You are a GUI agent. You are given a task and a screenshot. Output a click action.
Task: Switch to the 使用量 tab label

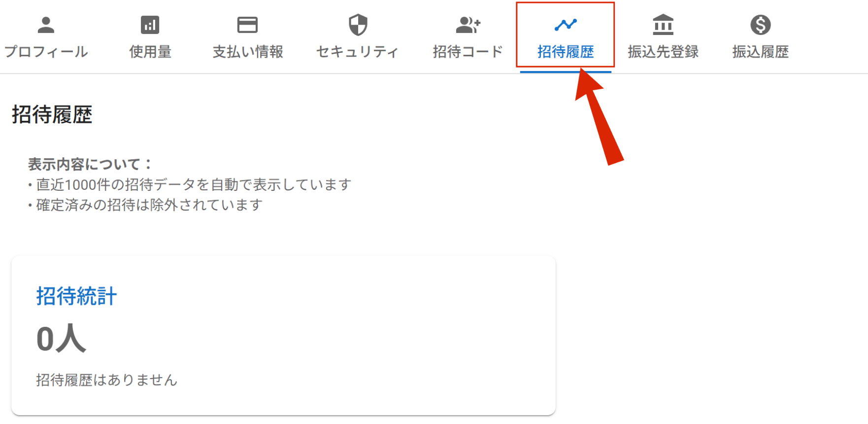pyautogui.click(x=150, y=52)
